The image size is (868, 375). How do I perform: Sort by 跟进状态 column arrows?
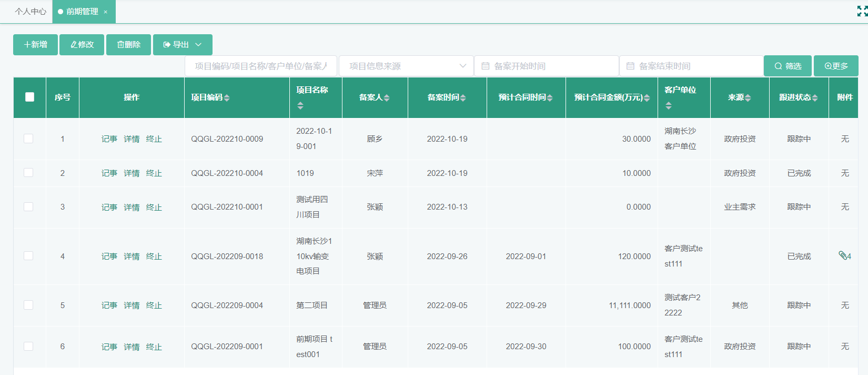click(815, 98)
